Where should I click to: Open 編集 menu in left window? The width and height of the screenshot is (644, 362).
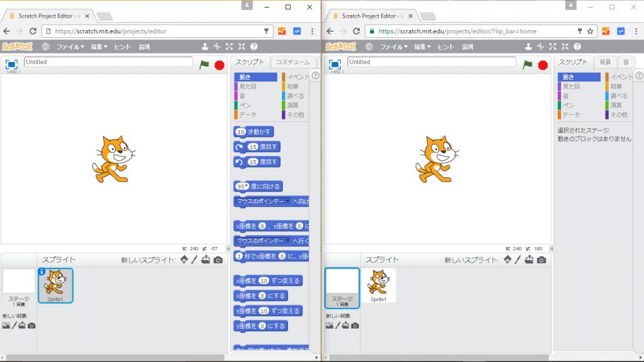(99, 47)
